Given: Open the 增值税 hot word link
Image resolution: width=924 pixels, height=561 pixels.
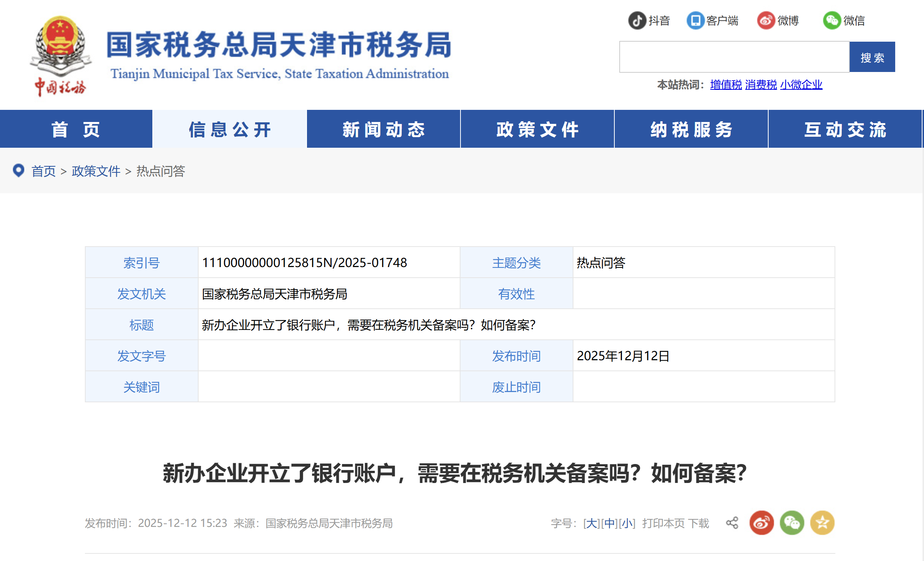Looking at the screenshot, I should tap(726, 85).
